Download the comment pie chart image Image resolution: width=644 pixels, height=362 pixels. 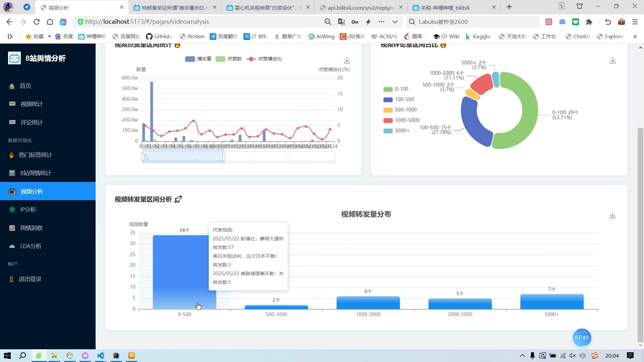[x=613, y=61]
